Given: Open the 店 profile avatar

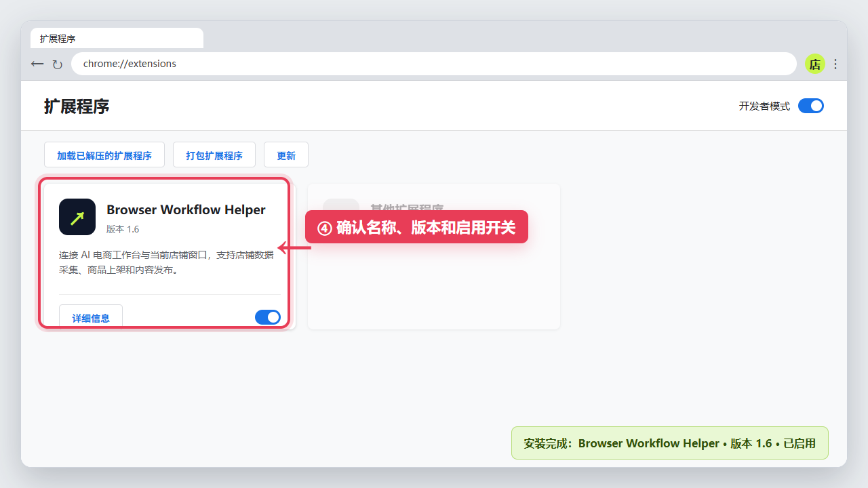Looking at the screenshot, I should point(814,64).
